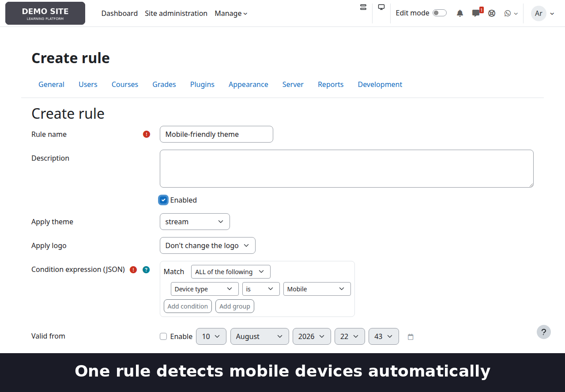Uncheck the Enabled checkbox
This screenshot has width=565, height=392.
(163, 200)
